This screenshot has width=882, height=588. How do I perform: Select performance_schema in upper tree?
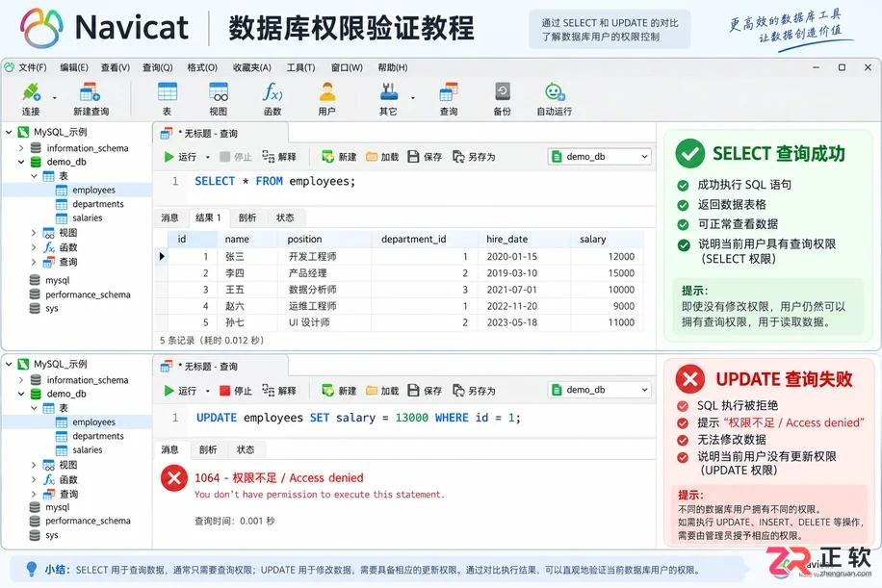[x=88, y=294]
